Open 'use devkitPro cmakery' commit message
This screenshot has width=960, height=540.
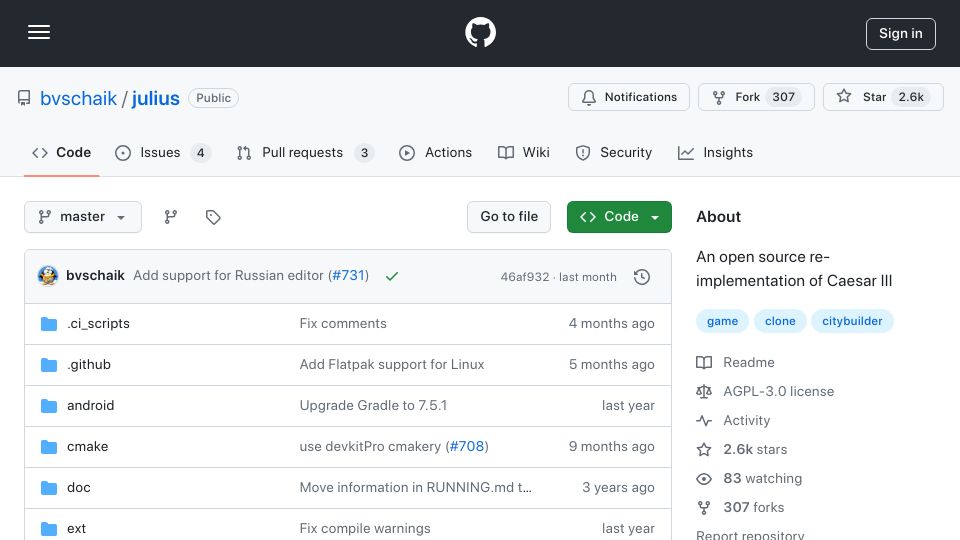point(370,446)
